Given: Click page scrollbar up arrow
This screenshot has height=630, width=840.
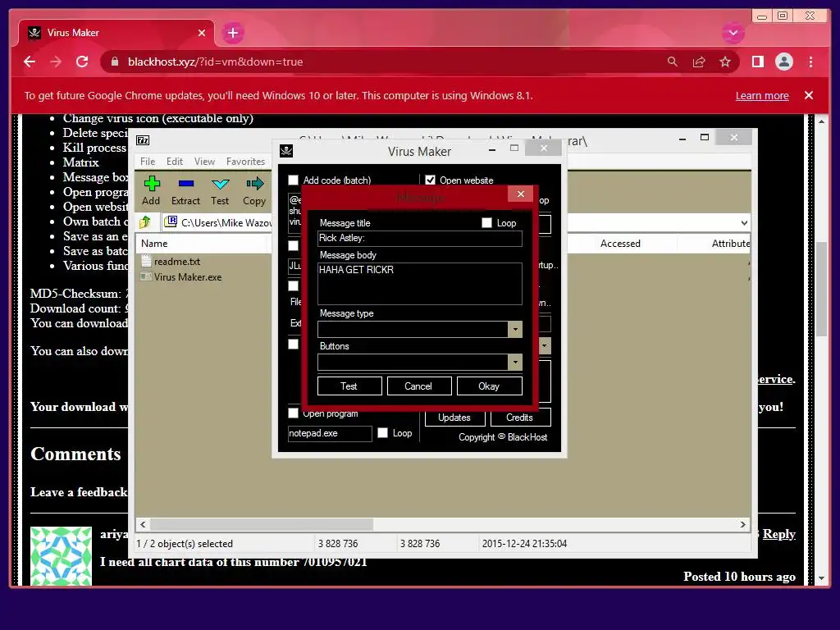Looking at the screenshot, I should [x=822, y=121].
